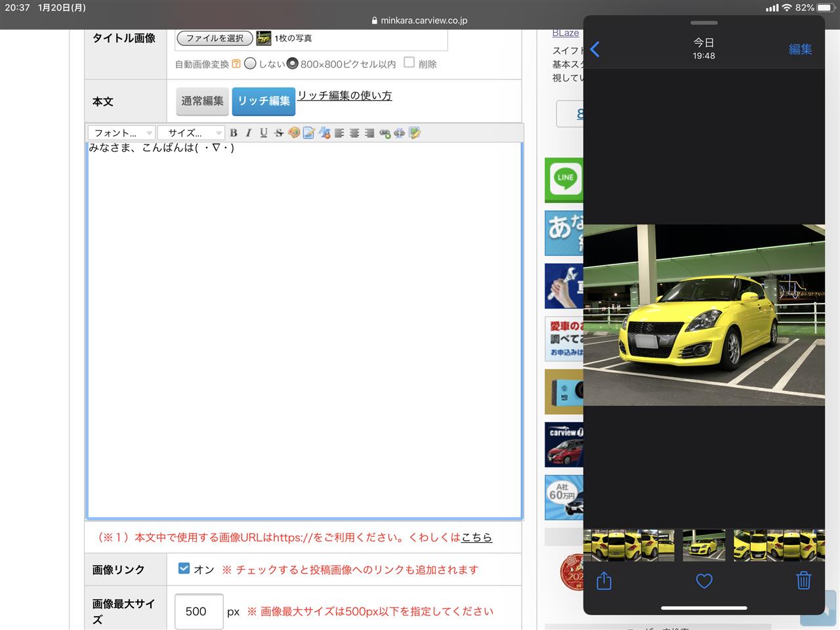Toggle italic formatting in editor toolbar
Viewport: 840px width, 630px height.
click(248, 133)
